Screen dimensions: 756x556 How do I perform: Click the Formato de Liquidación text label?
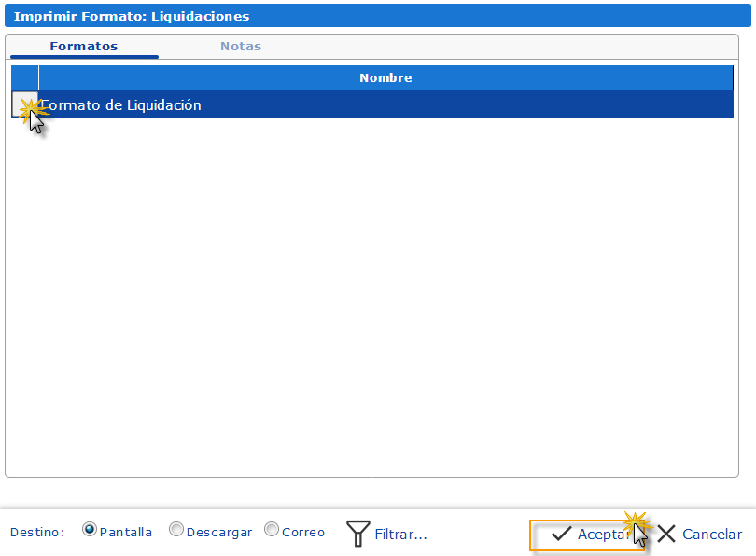[x=121, y=104]
